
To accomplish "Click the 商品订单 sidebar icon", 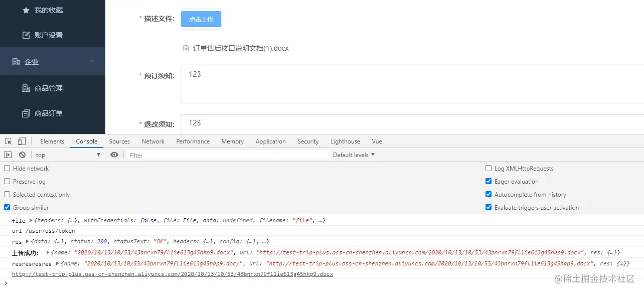I will pos(26,113).
